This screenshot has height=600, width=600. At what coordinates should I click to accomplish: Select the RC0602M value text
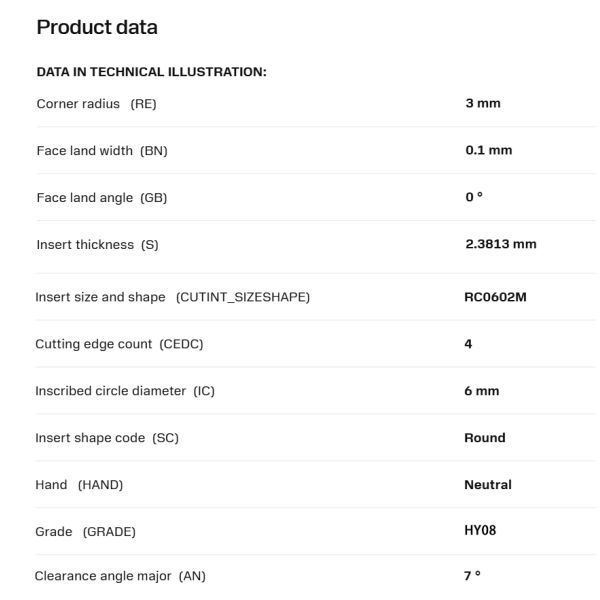[x=495, y=297]
